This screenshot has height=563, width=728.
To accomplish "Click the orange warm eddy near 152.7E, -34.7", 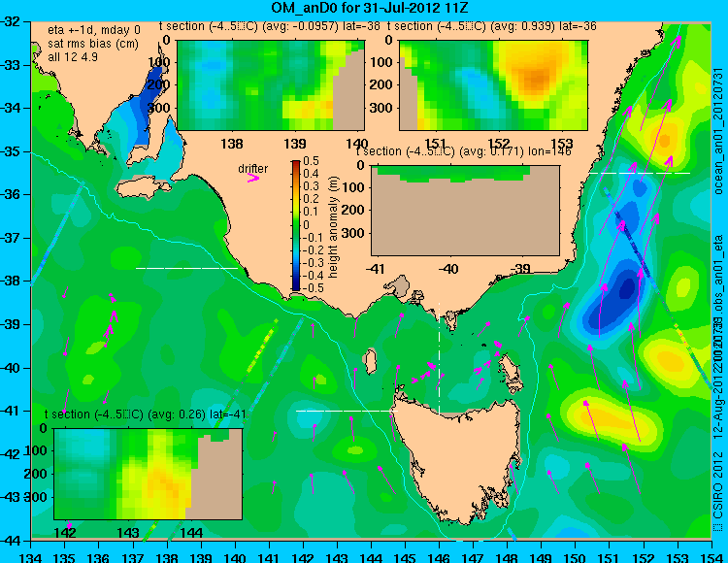I will 664,140.
